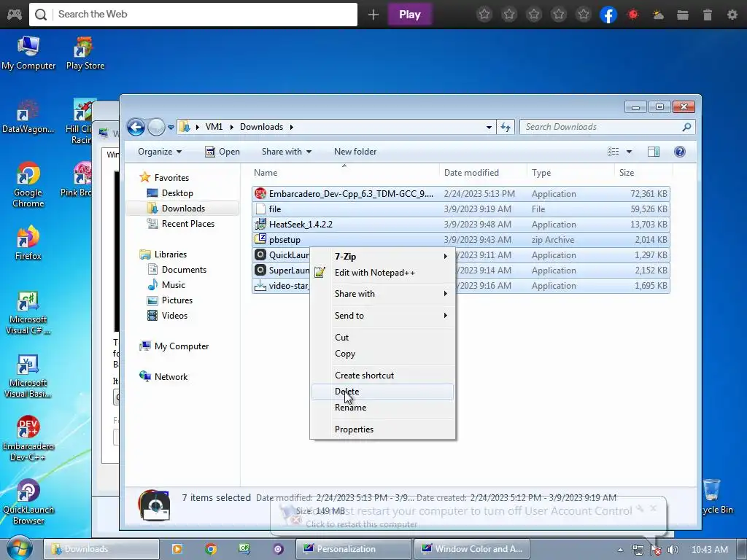This screenshot has width=747, height=560.
Task: Click the change view icon
Action: coord(613,152)
